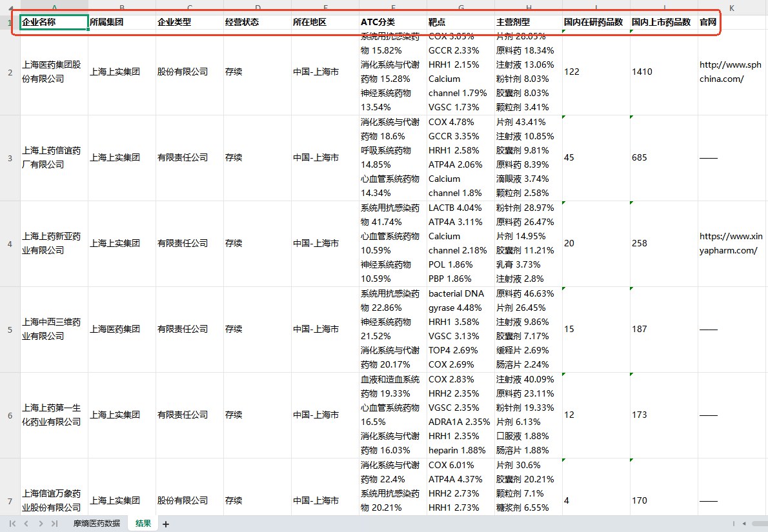Screen dimensions: 768x532
Task: Select the 企业名称 header cell
Action: point(54,22)
